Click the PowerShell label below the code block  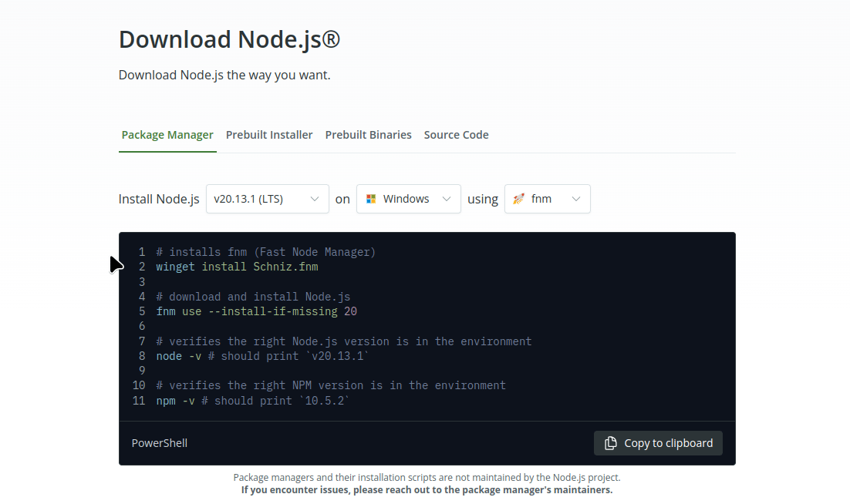(x=159, y=443)
